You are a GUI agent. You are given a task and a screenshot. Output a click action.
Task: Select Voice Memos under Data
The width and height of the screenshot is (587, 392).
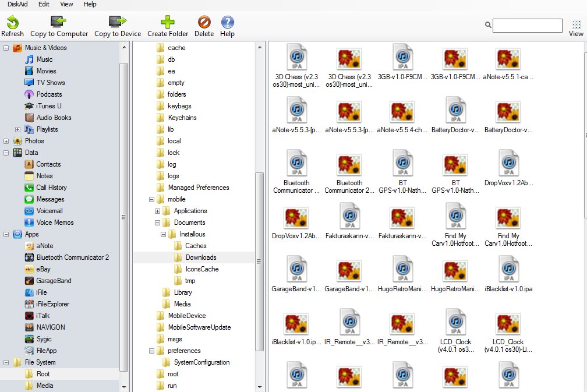click(55, 222)
